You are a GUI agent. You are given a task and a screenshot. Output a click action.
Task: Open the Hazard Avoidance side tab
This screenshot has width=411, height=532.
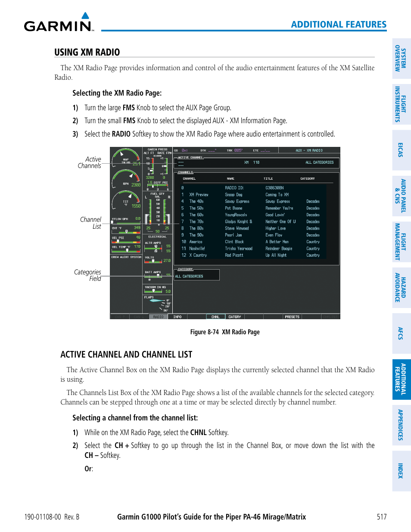click(x=401, y=287)
